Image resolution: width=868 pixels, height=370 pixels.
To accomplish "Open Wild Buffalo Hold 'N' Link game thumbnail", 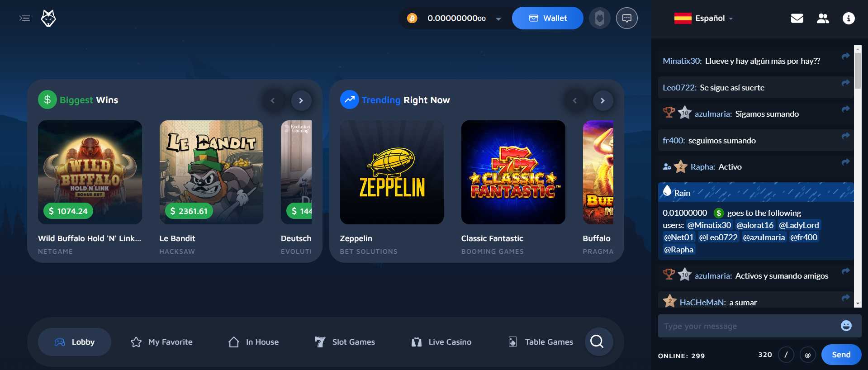I will (90, 172).
